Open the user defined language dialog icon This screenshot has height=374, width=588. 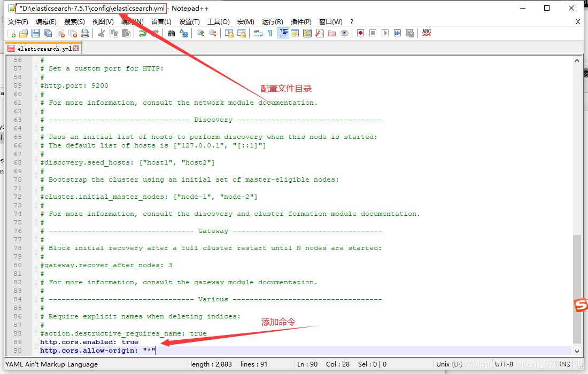tap(295, 33)
